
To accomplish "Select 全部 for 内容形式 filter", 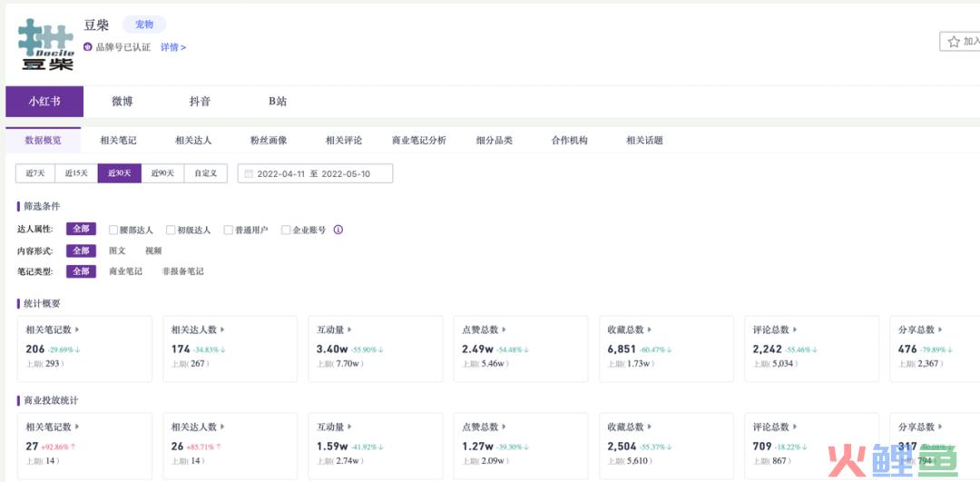I will pos(82,251).
